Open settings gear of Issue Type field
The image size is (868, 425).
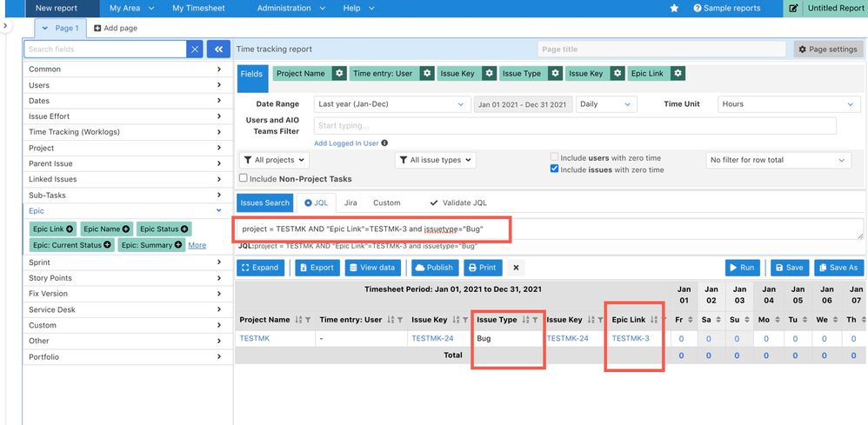555,74
